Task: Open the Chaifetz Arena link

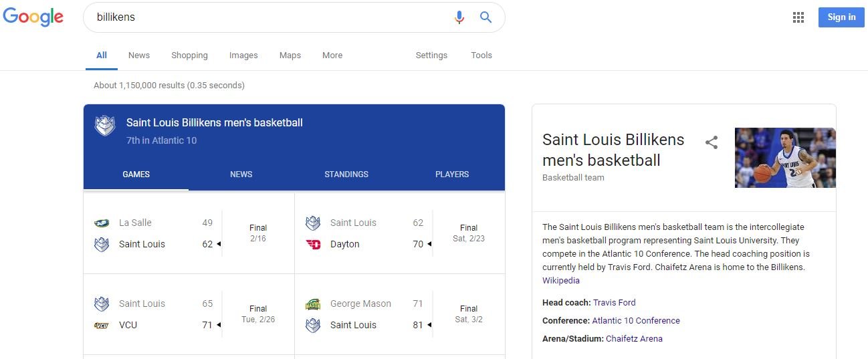Action: 634,339
